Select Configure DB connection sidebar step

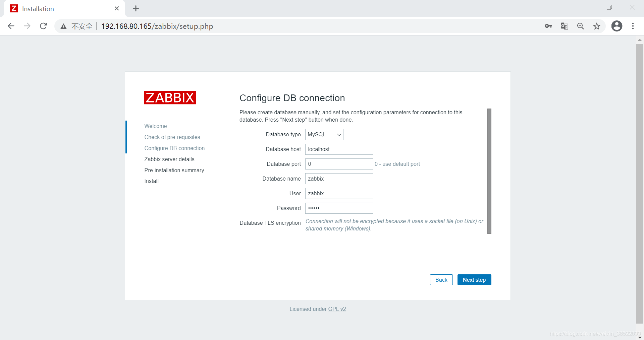[174, 148]
